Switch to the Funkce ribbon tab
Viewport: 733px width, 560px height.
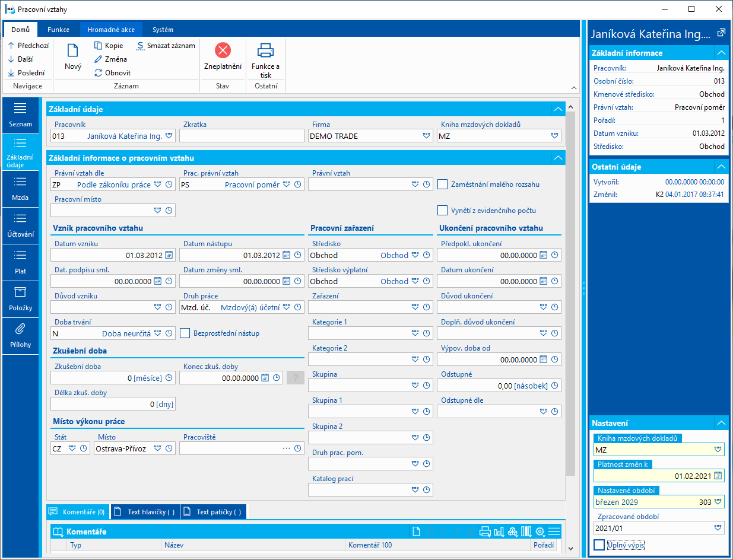pos(59,30)
